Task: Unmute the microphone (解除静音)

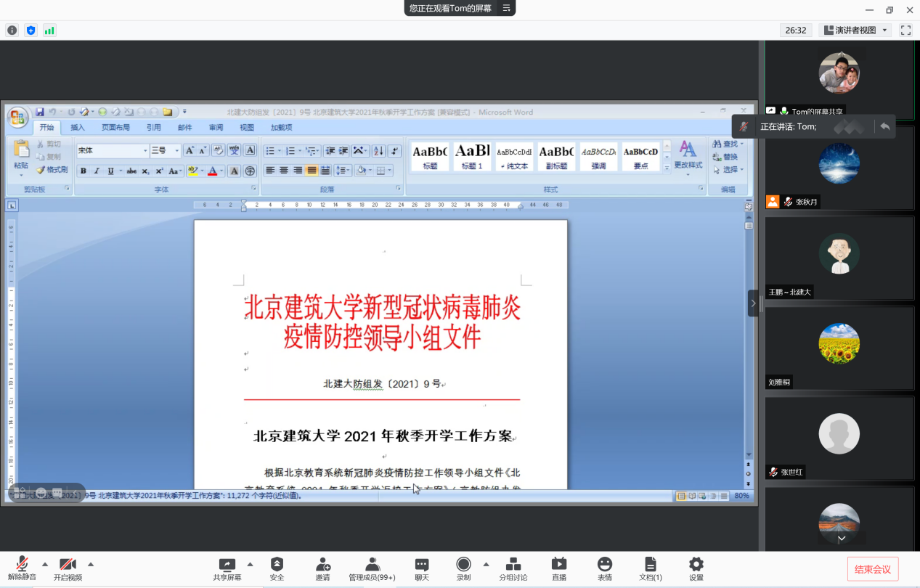Action: [x=22, y=568]
